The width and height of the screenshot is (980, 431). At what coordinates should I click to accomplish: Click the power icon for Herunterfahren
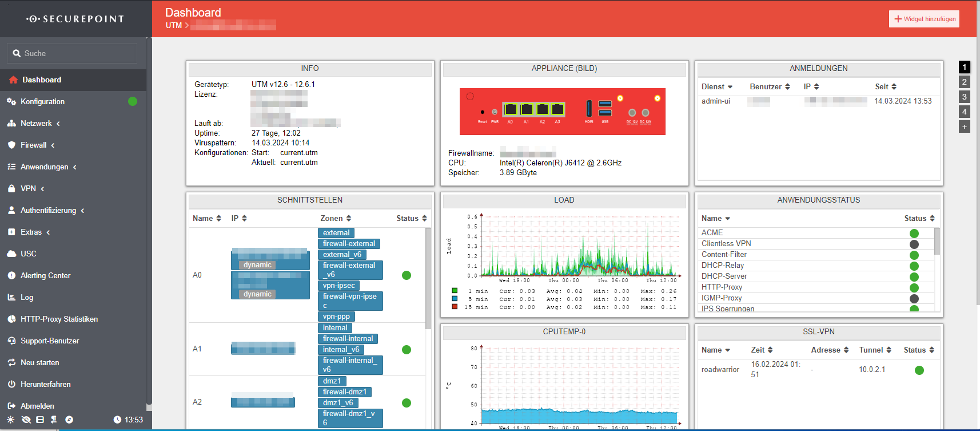point(11,384)
